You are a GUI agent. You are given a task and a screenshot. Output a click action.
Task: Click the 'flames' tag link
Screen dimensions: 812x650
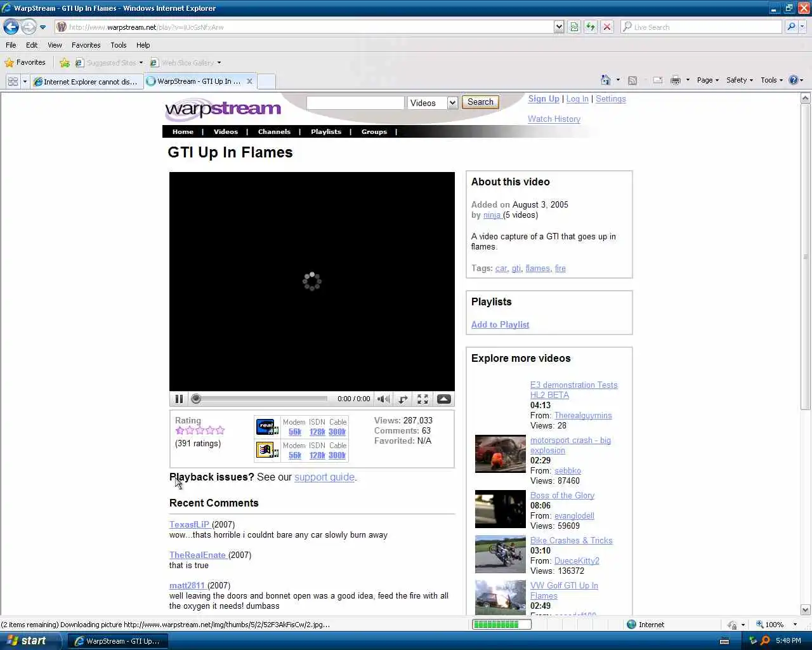(538, 269)
